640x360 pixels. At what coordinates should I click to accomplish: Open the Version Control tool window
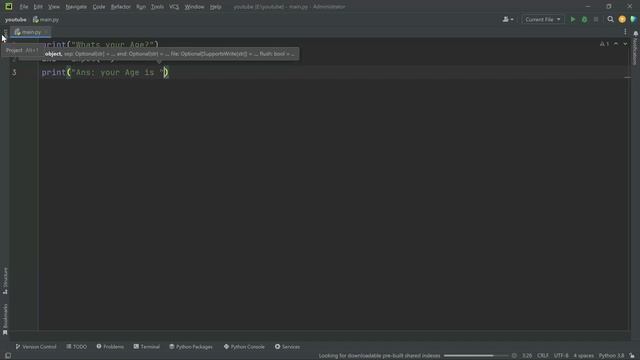(x=36, y=347)
